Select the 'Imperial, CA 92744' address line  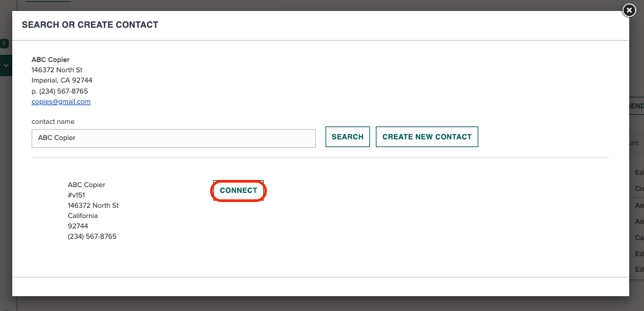62,81
